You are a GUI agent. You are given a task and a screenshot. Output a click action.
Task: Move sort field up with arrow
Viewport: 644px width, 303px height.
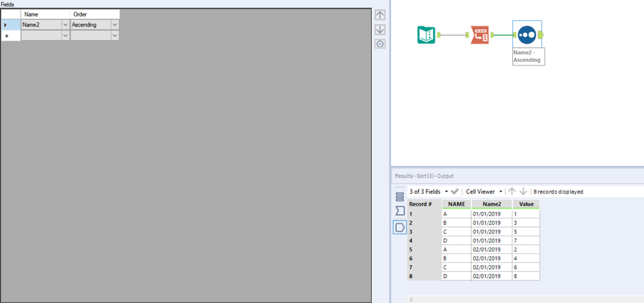tap(380, 15)
